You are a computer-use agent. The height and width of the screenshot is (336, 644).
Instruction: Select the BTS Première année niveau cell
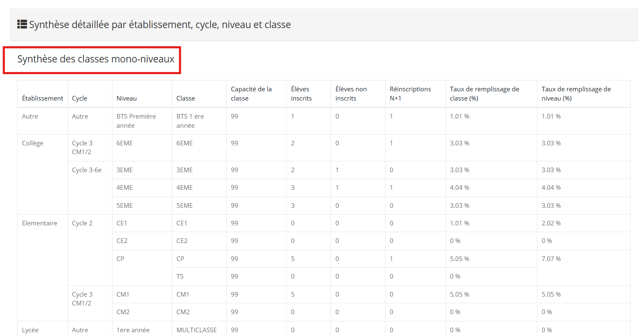pos(136,121)
